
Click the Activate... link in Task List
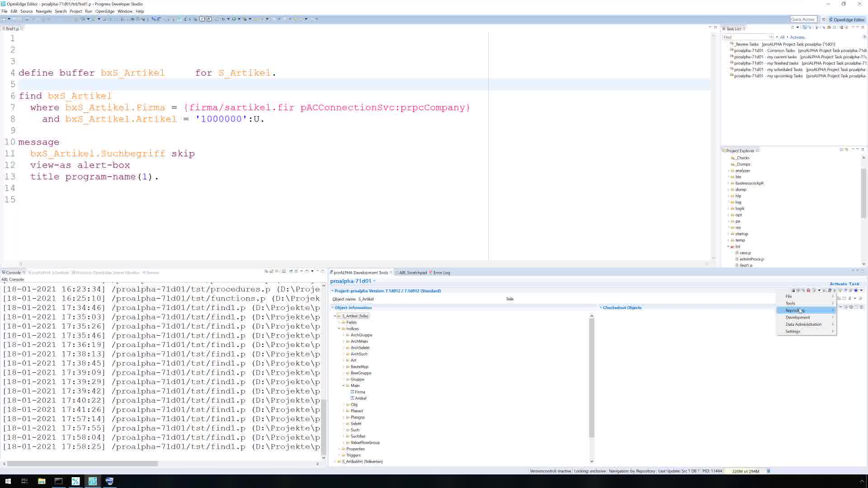coord(797,38)
